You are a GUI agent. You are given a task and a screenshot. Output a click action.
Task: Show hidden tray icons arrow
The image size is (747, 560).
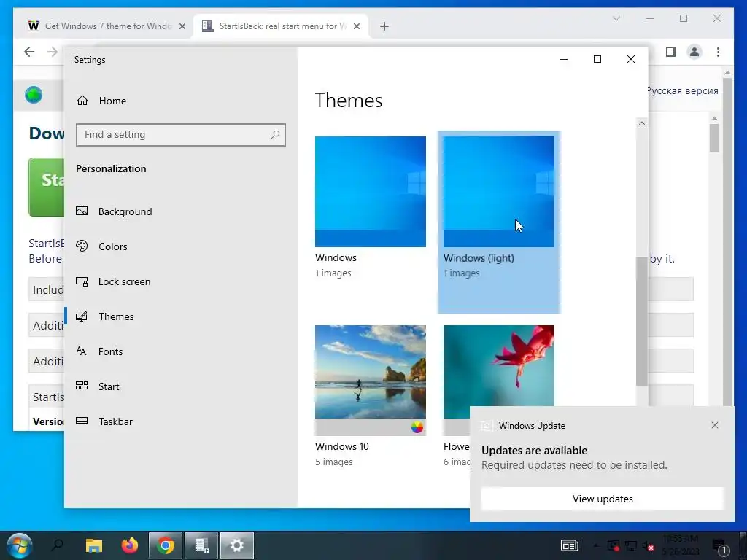(x=596, y=545)
